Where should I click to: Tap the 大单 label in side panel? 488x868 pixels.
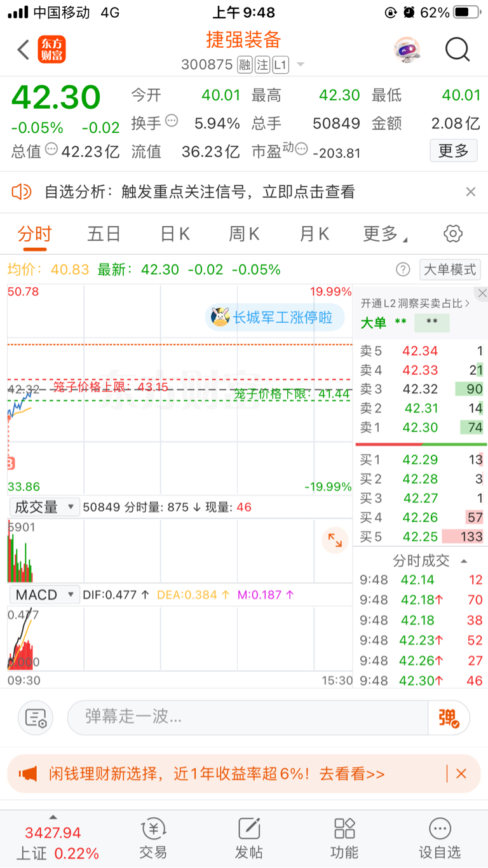point(373,323)
